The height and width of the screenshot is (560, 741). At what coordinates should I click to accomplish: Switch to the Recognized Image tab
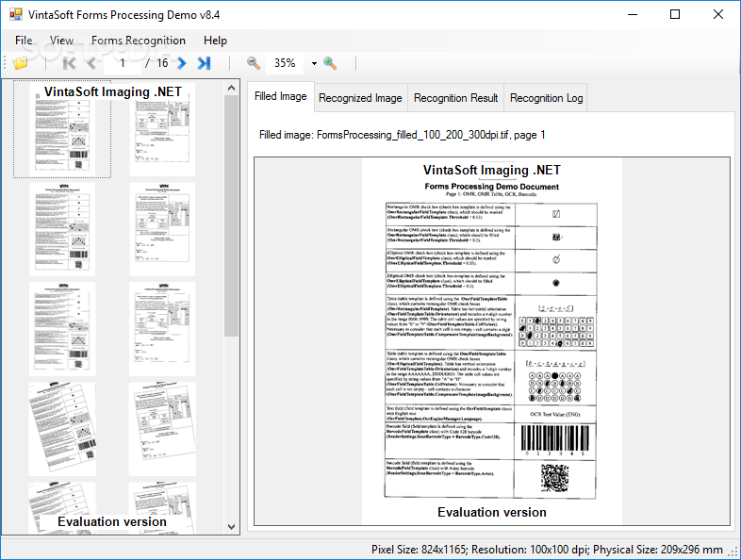pos(360,98)
